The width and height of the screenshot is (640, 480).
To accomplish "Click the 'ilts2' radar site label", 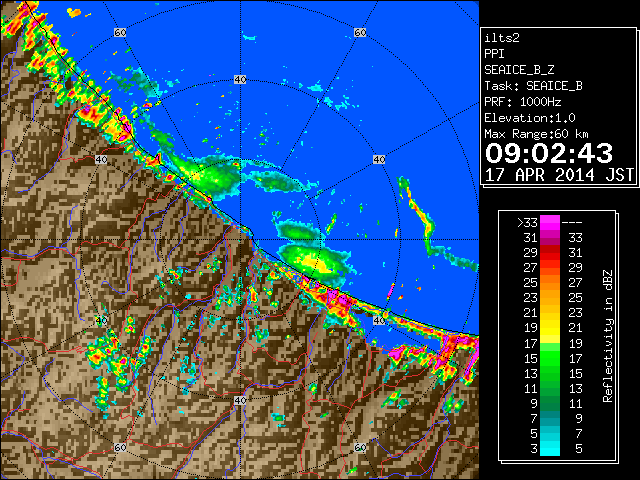I will coord(502,38).
